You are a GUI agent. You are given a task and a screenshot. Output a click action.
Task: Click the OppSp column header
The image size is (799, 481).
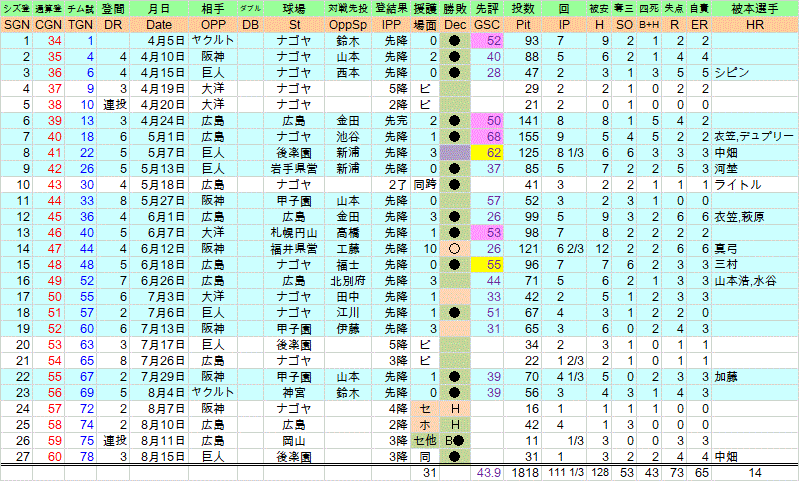pos(348,24)
